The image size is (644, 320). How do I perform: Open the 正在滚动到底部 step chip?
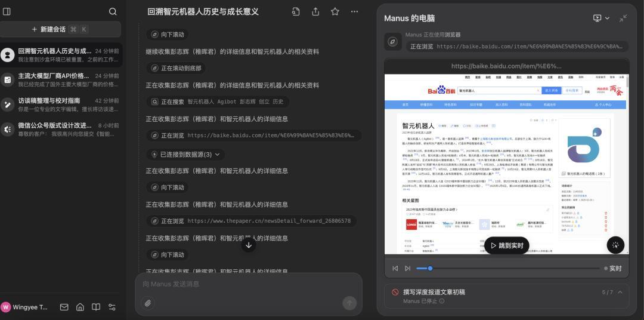(x=176, y=68)
